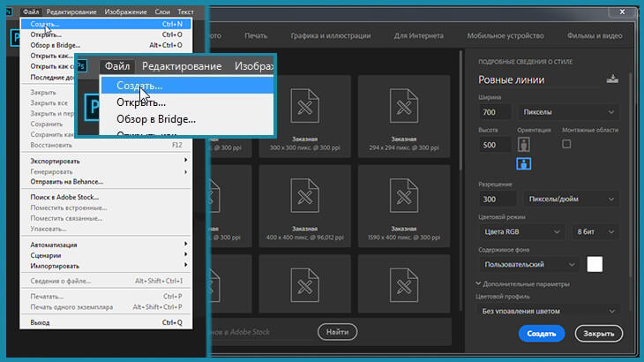
Task: Pick the Заказная 1590 x 400 preset
Action: click(x=404, y=207)
